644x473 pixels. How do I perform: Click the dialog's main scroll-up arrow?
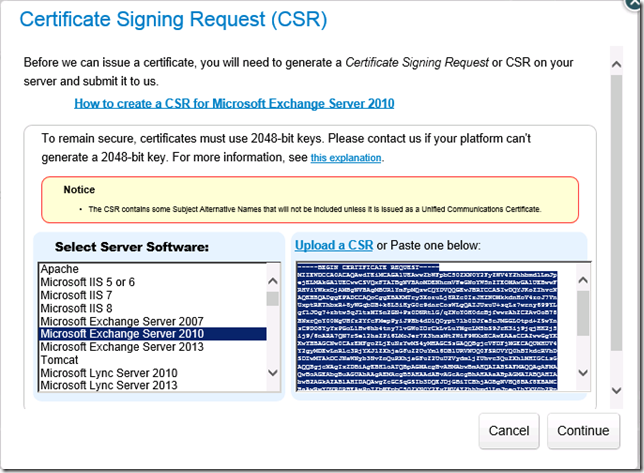[x=616, y=64]
